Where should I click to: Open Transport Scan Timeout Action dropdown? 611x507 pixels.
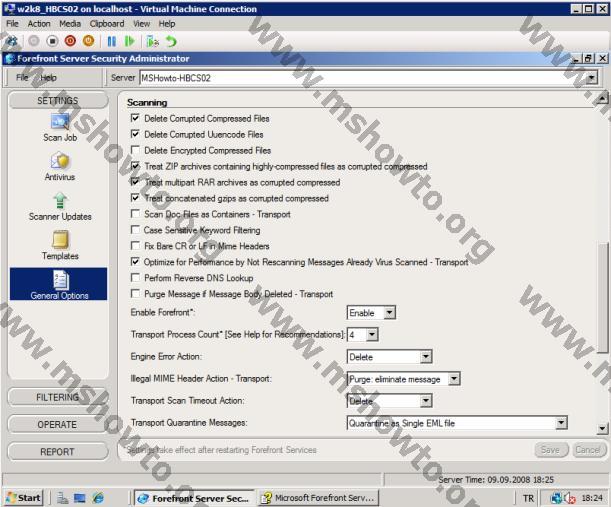pyautogui.click(x=426, y=401)
